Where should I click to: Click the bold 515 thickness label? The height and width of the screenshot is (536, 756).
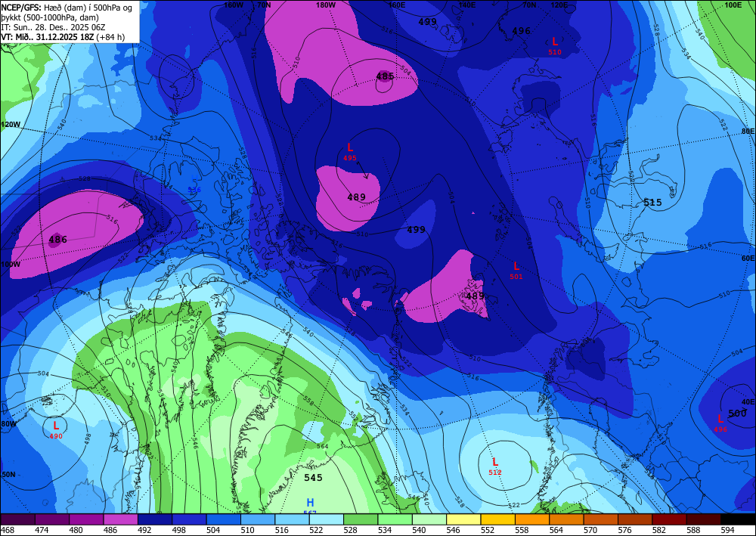click(x=653, y=203)
